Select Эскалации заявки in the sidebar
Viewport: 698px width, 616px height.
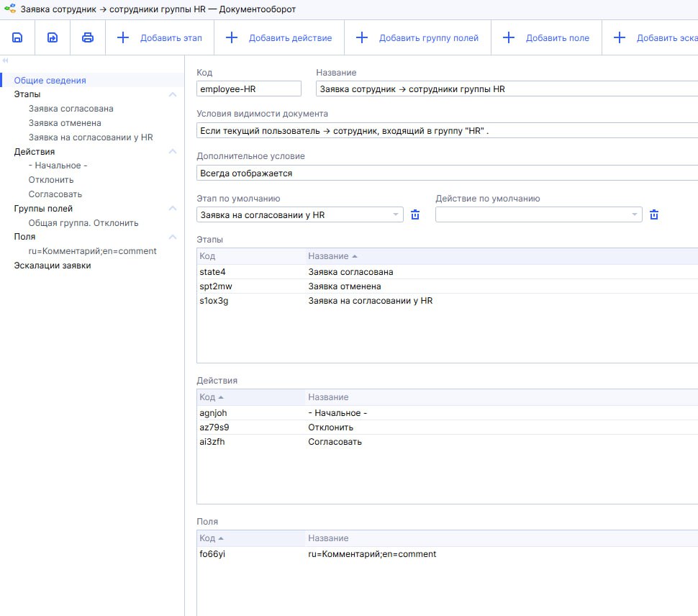(53, 266)
